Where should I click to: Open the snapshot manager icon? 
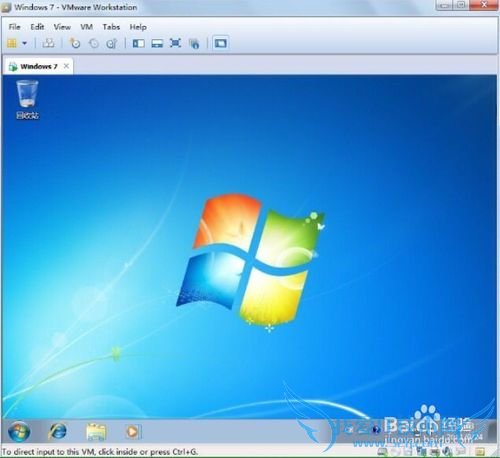(x=112, y=43)
